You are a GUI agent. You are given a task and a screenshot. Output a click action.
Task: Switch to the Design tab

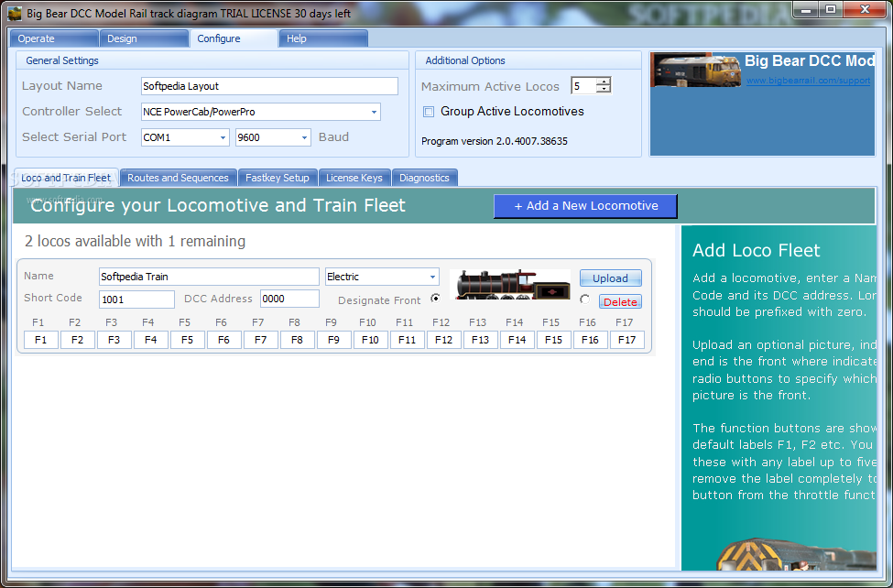(x=144, y=38)
